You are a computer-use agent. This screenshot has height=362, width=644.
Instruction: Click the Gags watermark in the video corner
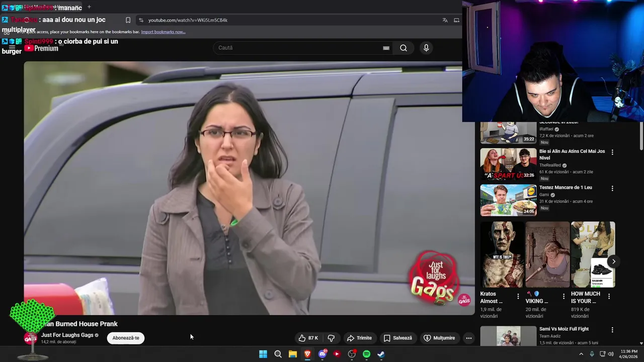pyautogui.click(x=464, y=300)
